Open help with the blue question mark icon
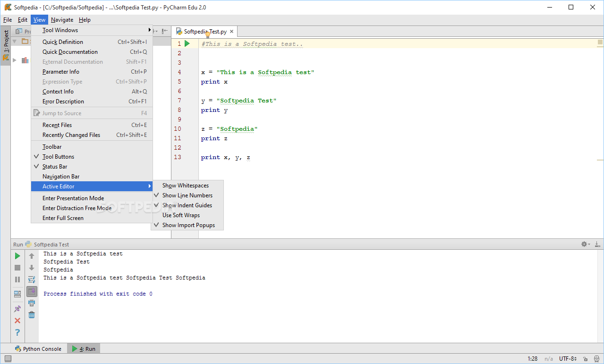 (x=17, y=332)
